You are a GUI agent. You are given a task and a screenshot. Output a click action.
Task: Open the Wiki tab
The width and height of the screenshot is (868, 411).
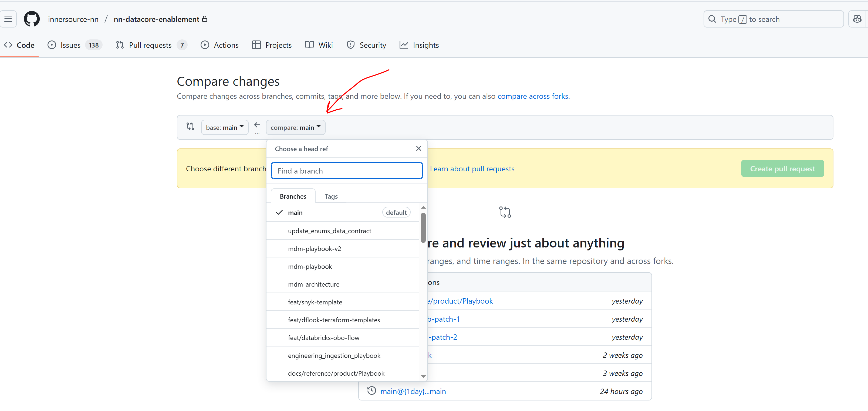(319, 45)
